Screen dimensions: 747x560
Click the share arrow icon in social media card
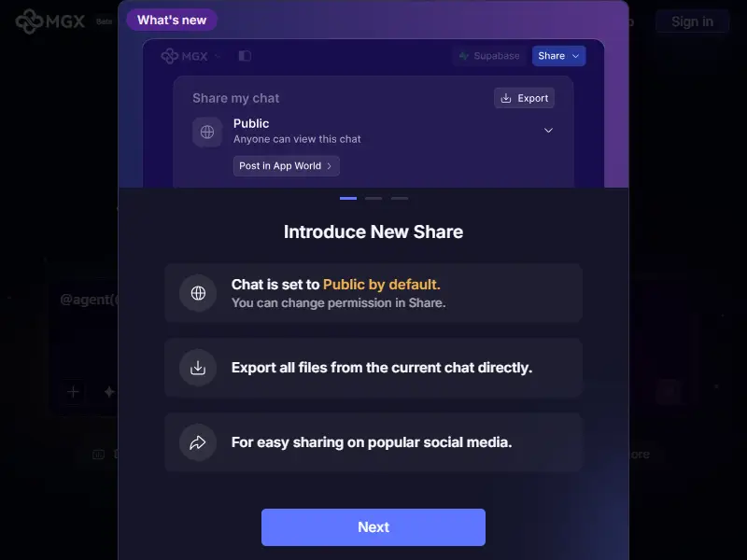pos(198,442)
